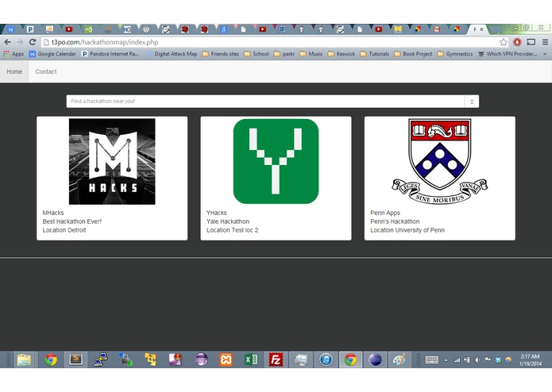
Task: Switch to the WordPress browser tab
Action: pyautogui.click(x=146, y=29)
